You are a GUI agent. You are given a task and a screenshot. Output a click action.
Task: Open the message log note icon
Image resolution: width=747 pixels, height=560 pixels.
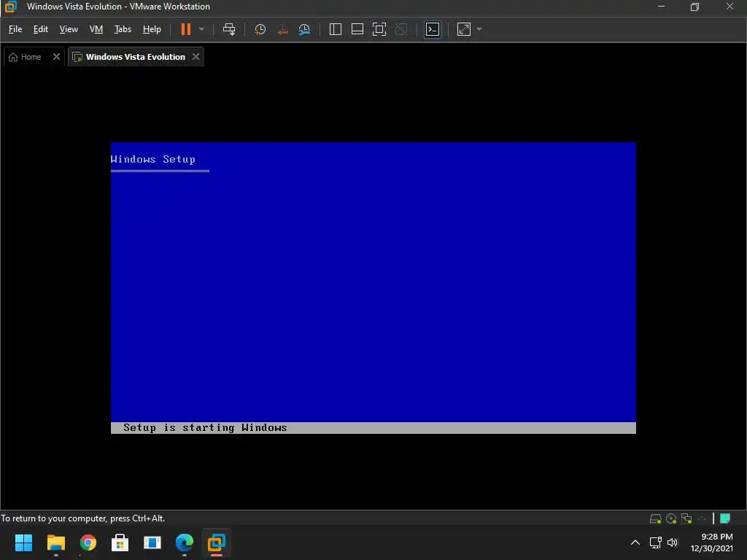point(725,518)
